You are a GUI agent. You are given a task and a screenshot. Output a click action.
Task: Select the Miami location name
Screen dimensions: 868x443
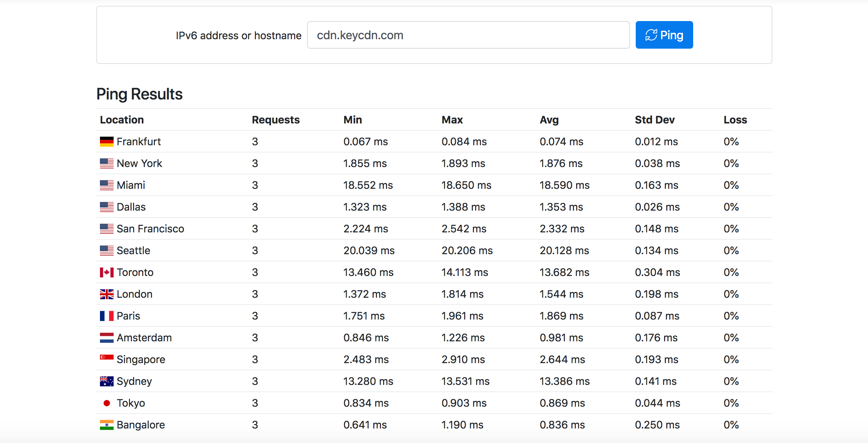[131, 185]
